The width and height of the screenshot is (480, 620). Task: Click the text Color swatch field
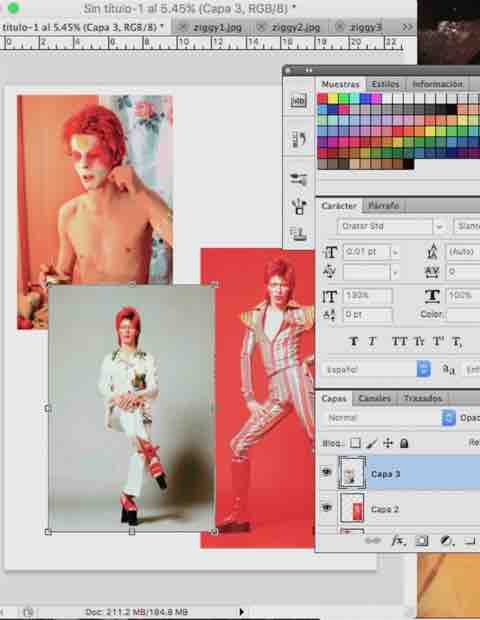[463, 315]
